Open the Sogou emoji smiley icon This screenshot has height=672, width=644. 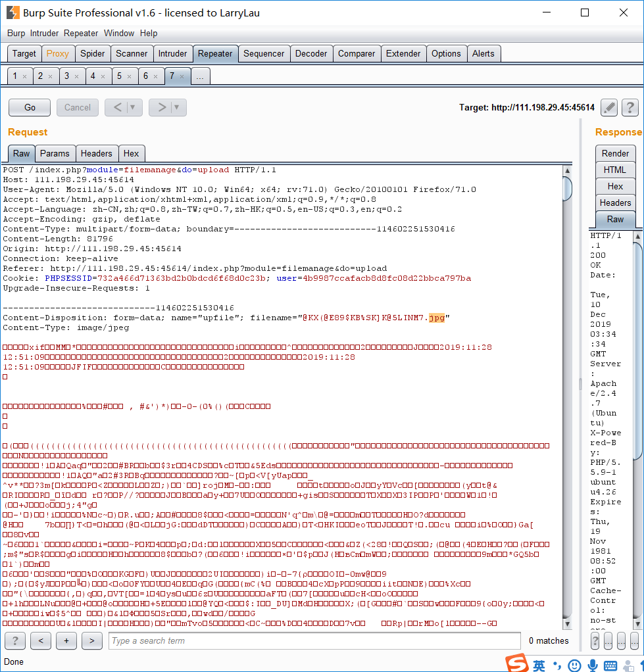[574, 665]
